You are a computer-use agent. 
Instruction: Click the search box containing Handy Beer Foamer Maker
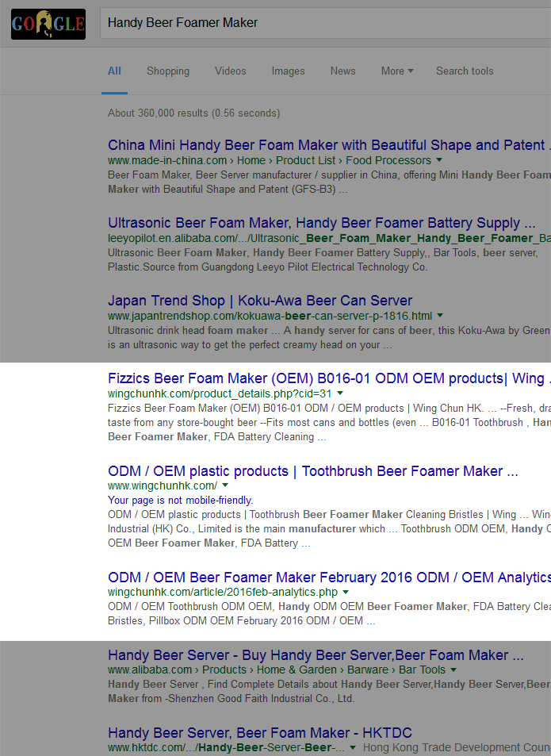tap(325, 23)
